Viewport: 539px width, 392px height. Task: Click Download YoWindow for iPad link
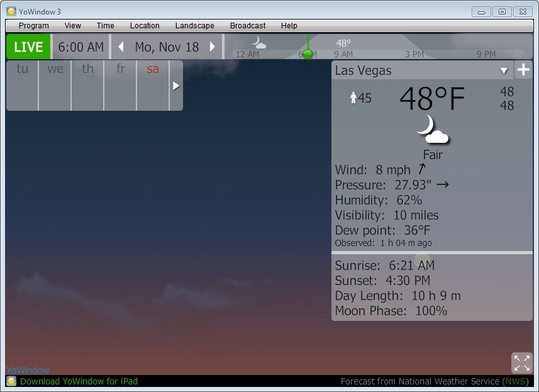coord(79,381)
